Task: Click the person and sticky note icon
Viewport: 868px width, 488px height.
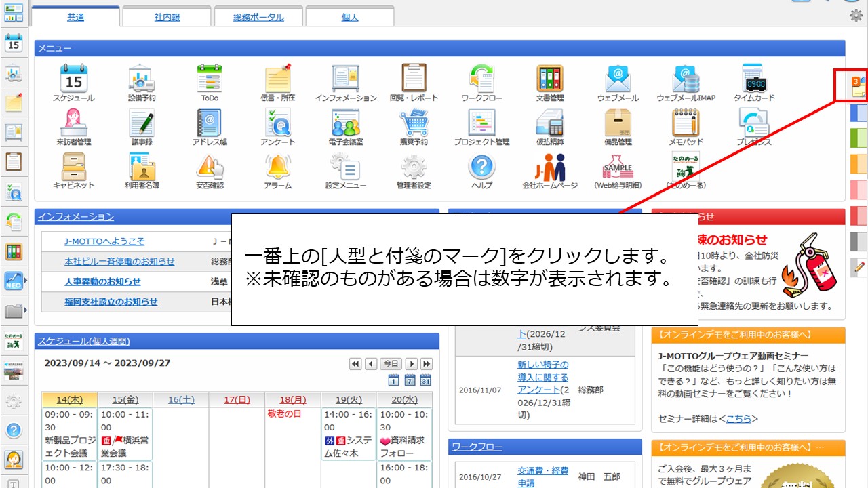Action: 859,86
